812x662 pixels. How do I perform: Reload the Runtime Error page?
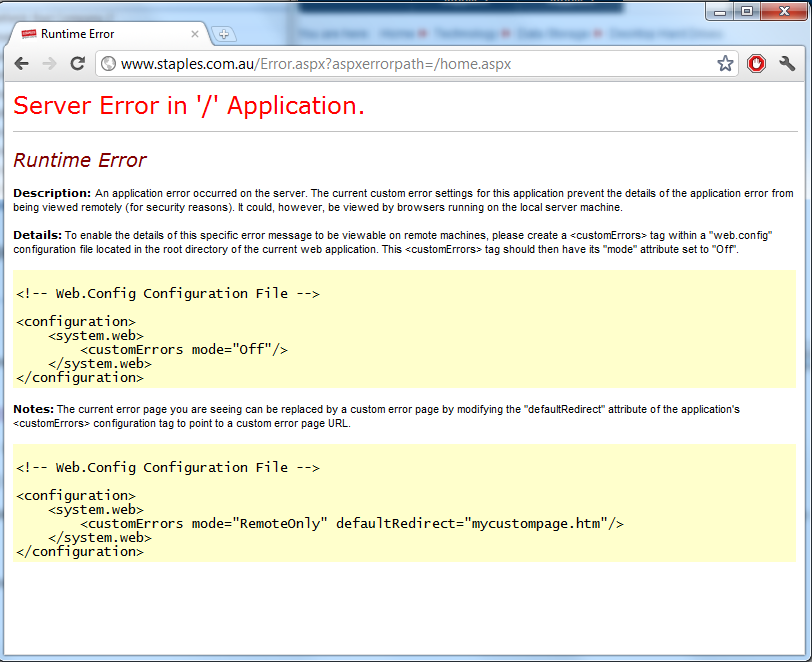[x=78, y=64]
